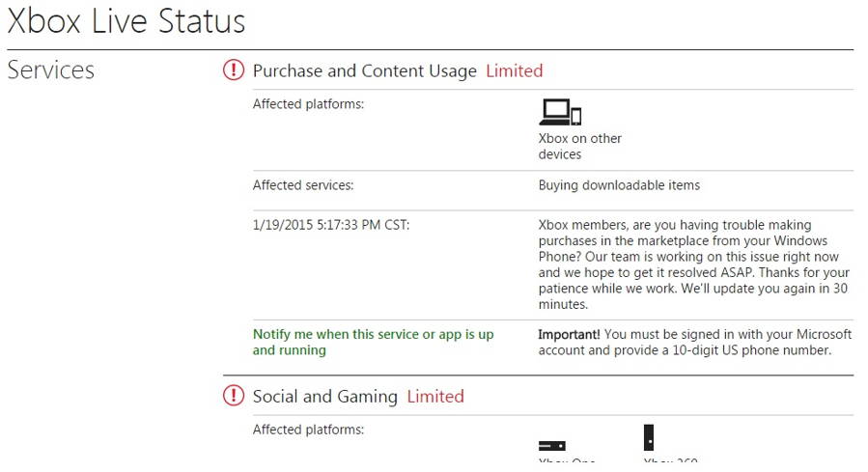Click the alert icon beside Social and Gaming
The width and height of the screenshot is (868, 472).
(x=234, y=396)
